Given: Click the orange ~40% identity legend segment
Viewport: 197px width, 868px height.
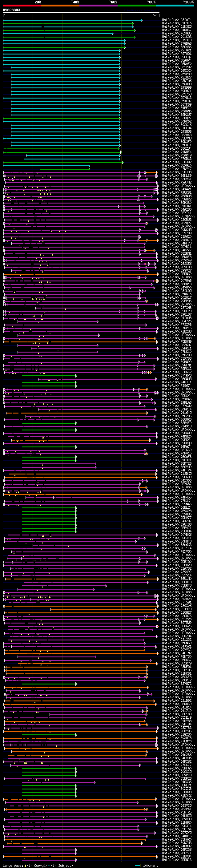Looking at the screenshot, I should 60,6.
